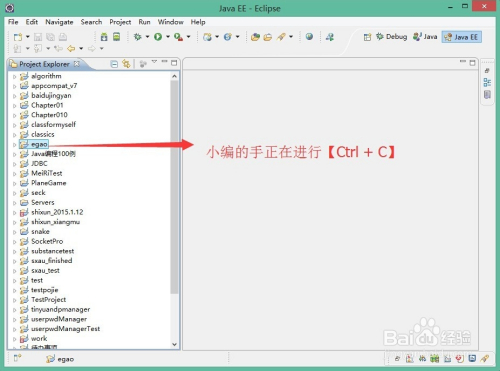
Task: Select the MeiRiTest project
Action: [47, 173]
